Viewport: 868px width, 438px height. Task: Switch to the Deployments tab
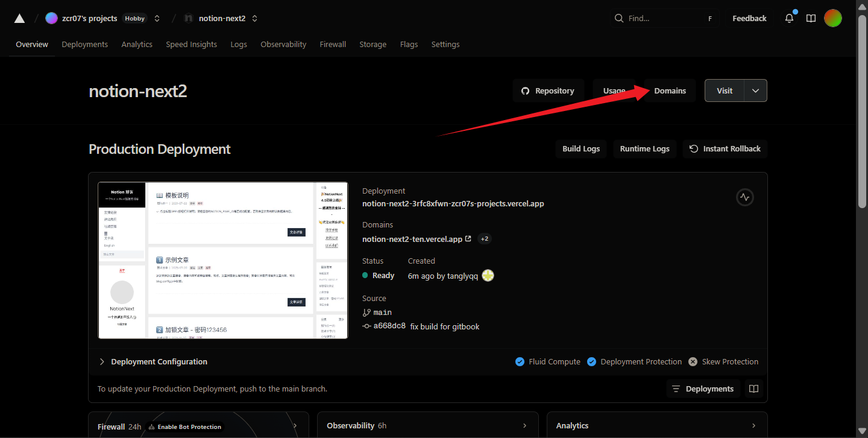point(85,44)
